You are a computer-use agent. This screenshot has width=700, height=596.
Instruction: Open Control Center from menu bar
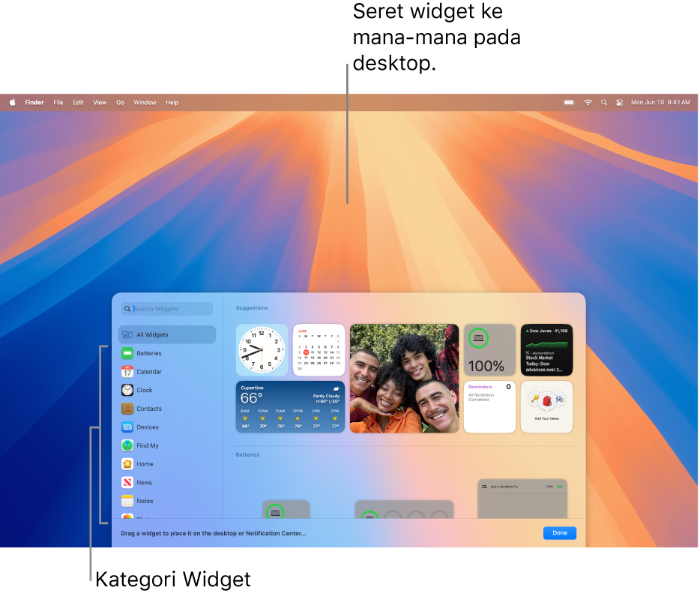tap(620, 103)
